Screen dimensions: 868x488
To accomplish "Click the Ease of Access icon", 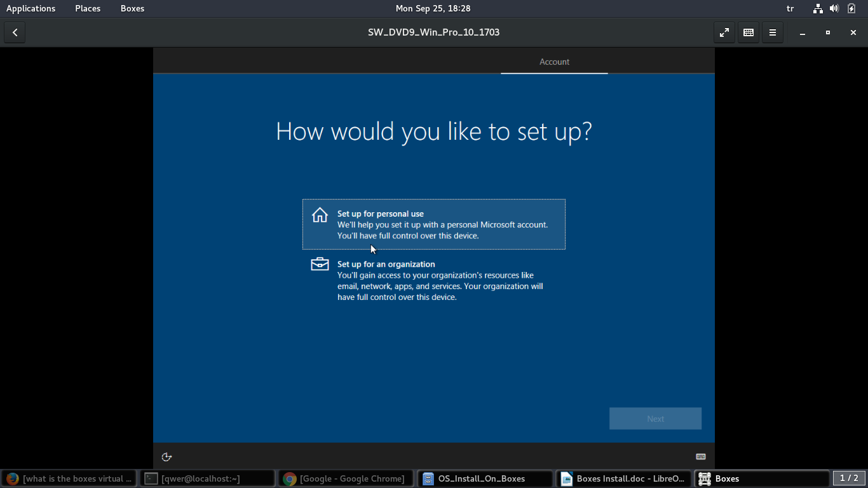I will click(x=167, y=457).
